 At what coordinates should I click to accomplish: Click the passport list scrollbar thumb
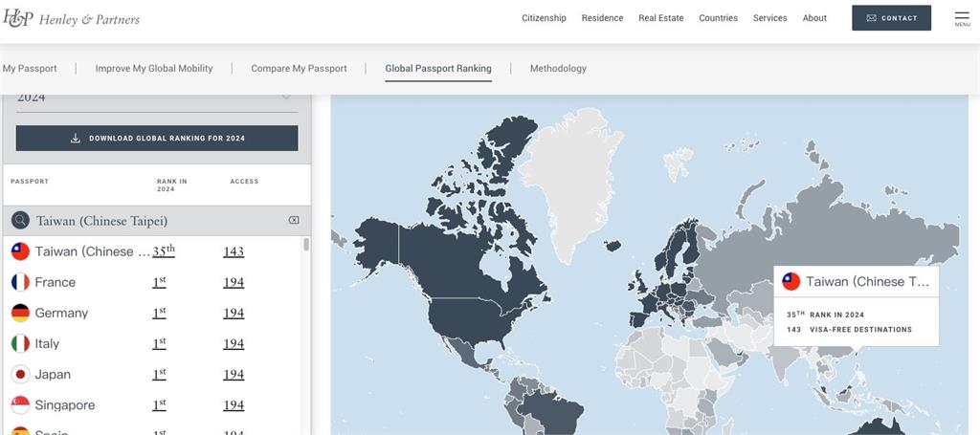[x=306, y=244]
